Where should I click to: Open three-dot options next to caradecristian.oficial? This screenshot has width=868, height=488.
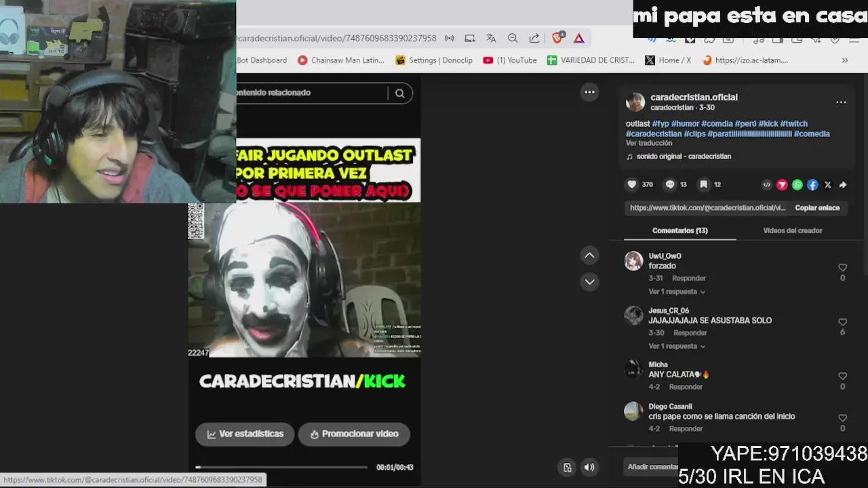tap(841, 102)
